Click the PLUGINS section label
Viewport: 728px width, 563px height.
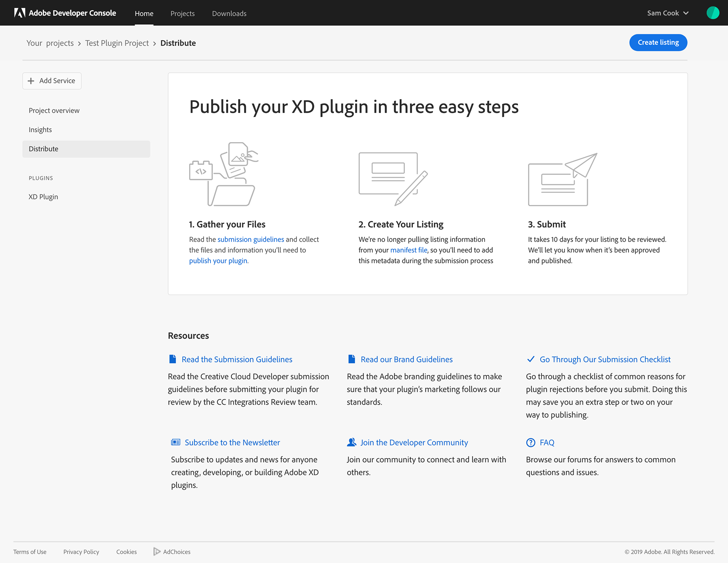point(41,178)
